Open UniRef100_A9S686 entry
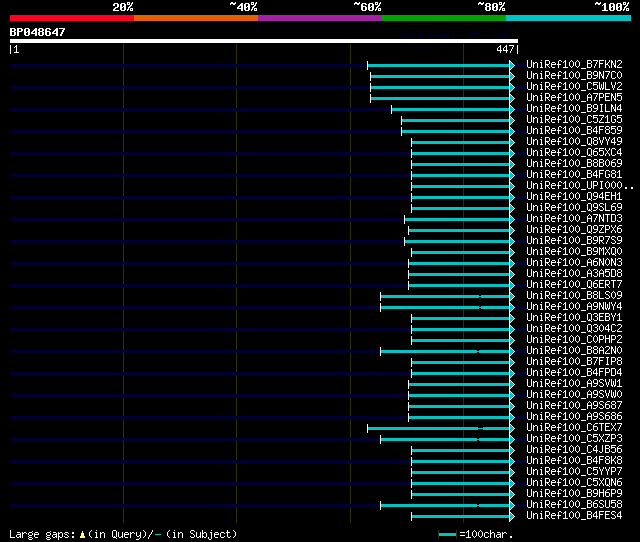The height and width of the screenshot is (542, 640). [x=574, y=417]
